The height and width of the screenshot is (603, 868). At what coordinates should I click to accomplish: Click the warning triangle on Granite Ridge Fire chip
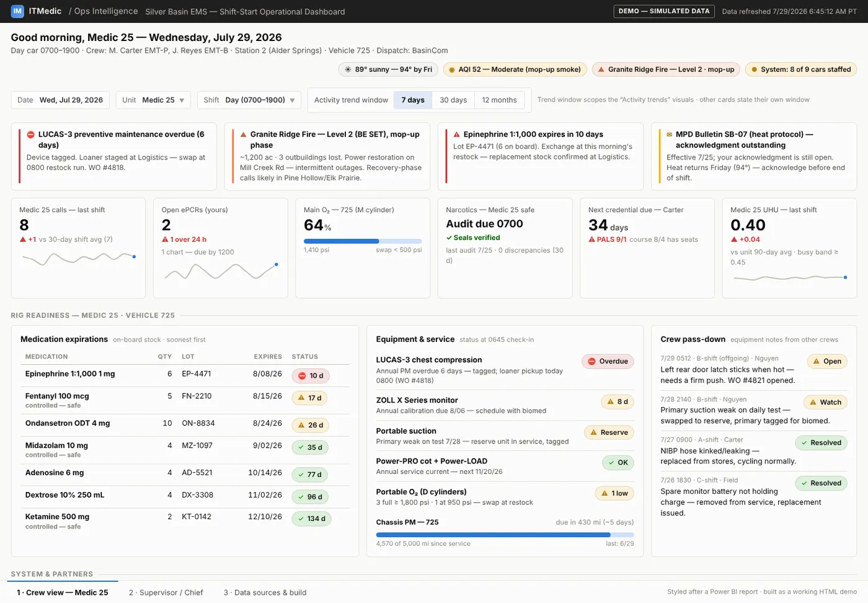[x=601, y=69]
